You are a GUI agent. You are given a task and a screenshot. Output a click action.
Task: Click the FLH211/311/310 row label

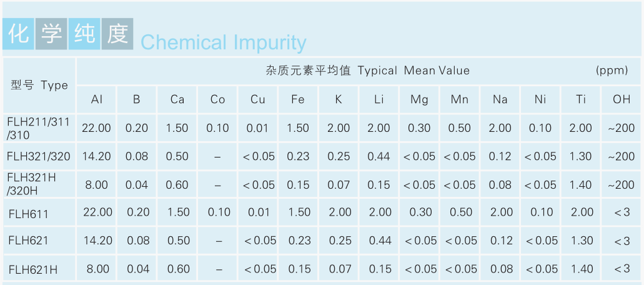click(37, 128)
